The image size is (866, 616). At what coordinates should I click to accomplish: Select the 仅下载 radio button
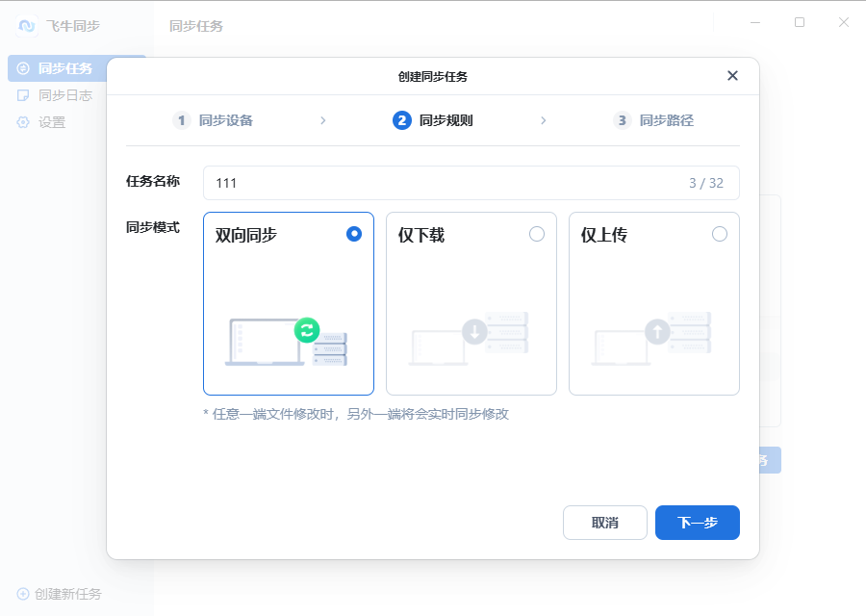pos(537,234)
